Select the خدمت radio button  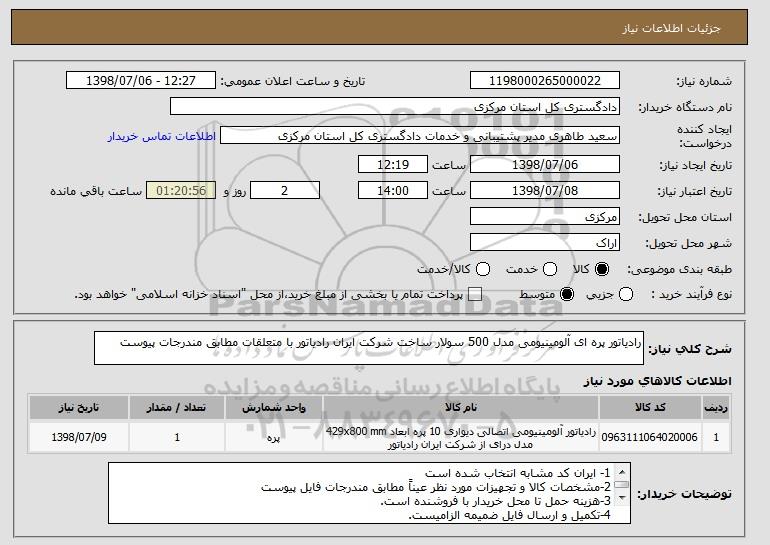pyautogui.click(x=550, y=269)
